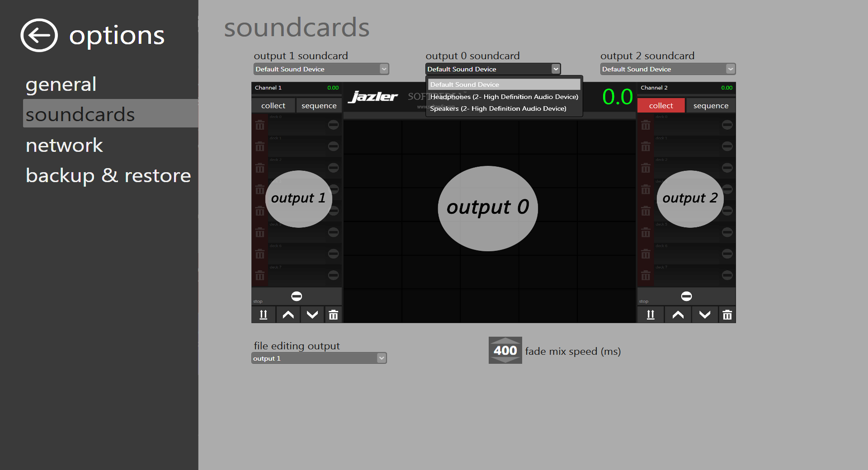Collapse the output 0 soundcard dropdown
Image resolution: width=868 pixels, height=470 pixels.
[x=493, y=69]
